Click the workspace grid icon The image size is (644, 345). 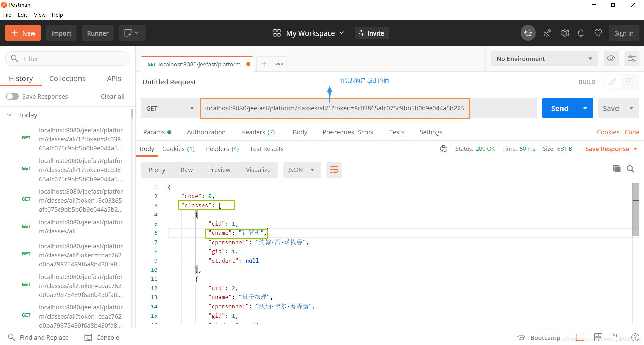(x=277, y=33)
